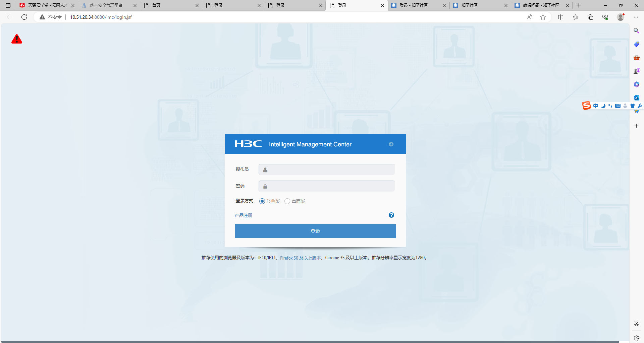Add page to favorites with star icon
Screen dimensions: 644x343
click(543, 17)
